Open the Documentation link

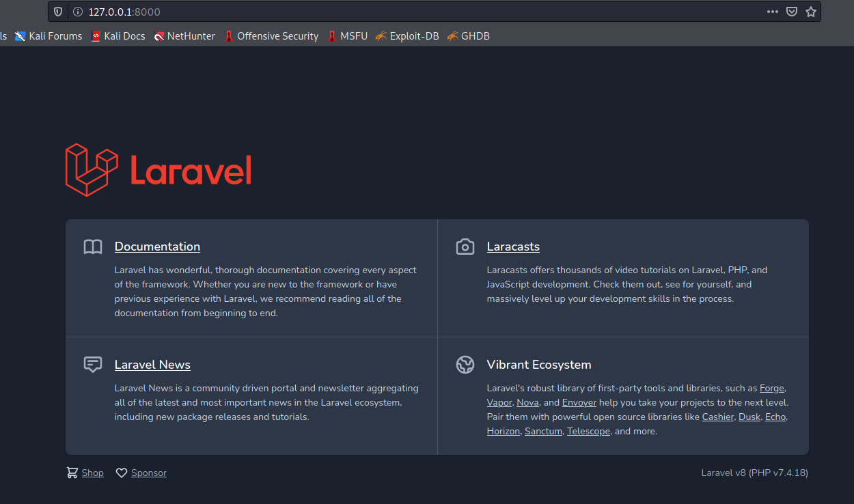point(157,247)
